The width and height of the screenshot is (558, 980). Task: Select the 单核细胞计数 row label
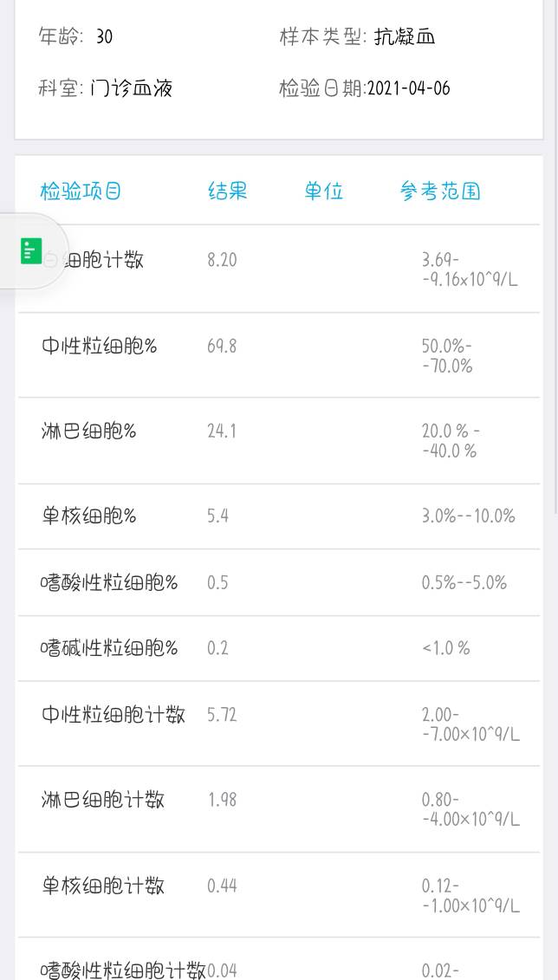(103, 886)
